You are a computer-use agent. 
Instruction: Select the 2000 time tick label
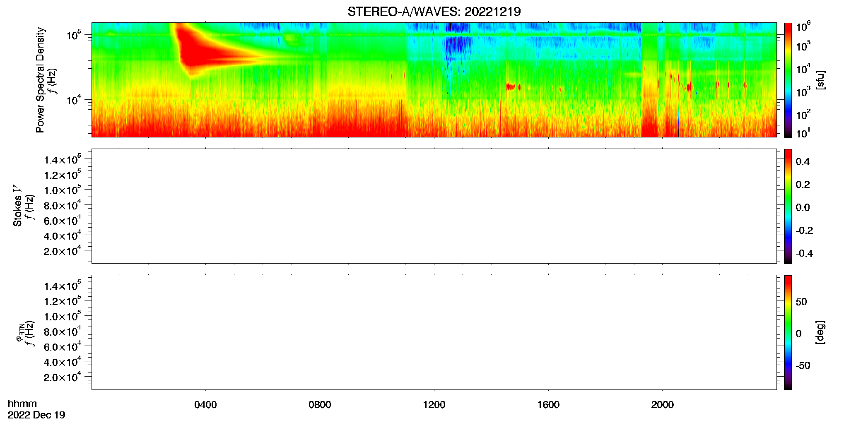(x=662, y=405)
